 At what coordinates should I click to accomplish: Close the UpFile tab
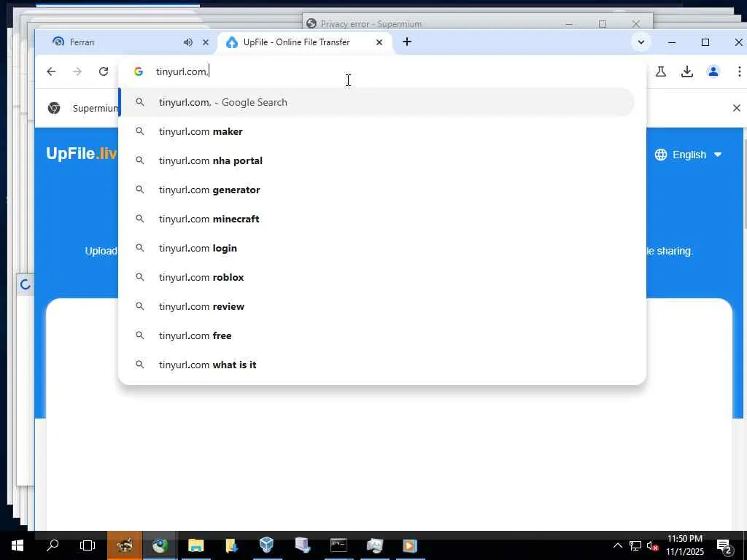[x=379, y=42]
